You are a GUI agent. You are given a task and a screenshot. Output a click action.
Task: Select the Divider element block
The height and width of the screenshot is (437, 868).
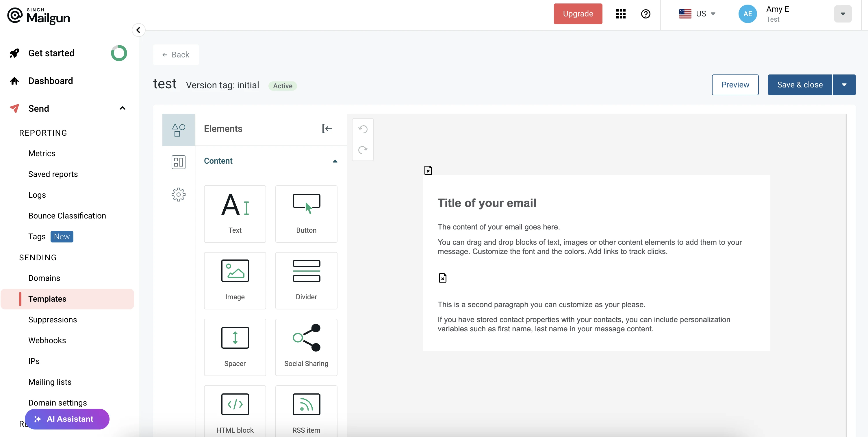tap(306, 280)
